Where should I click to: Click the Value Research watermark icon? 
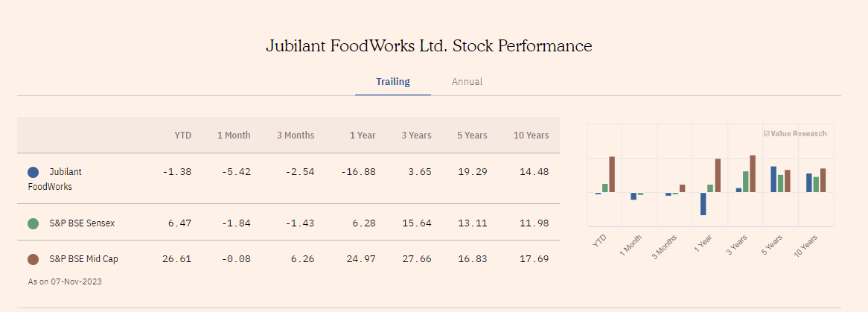click(x=767, y=134)
